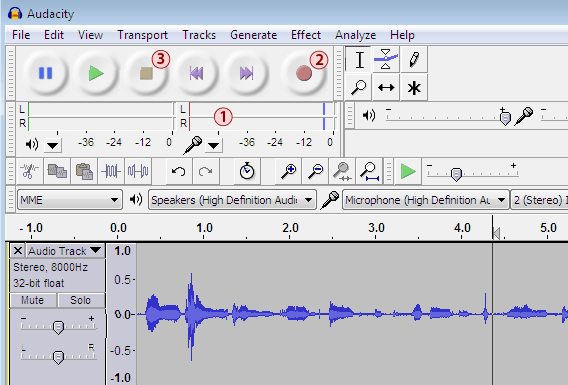Image resolution: width=568 pixels, height=385 pixels.
Task: Open the View menu
Action: pyautogui.click(x=90, y=35)
